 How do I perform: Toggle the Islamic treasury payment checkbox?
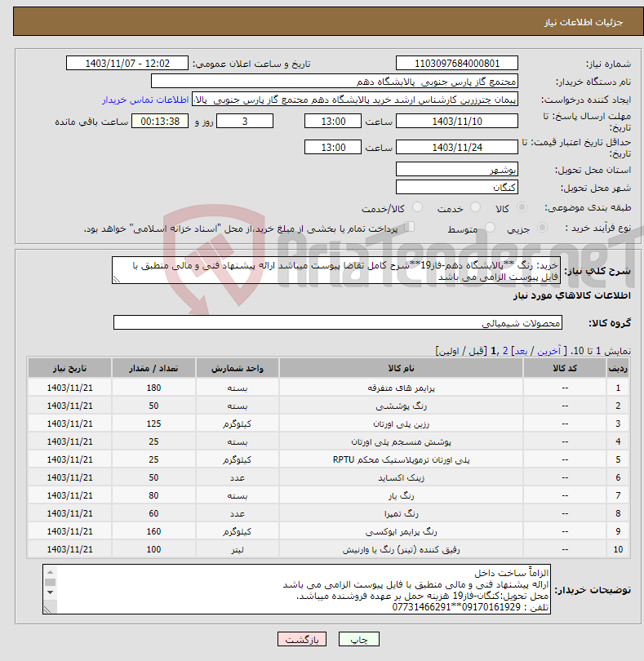(x=409, y=227)
